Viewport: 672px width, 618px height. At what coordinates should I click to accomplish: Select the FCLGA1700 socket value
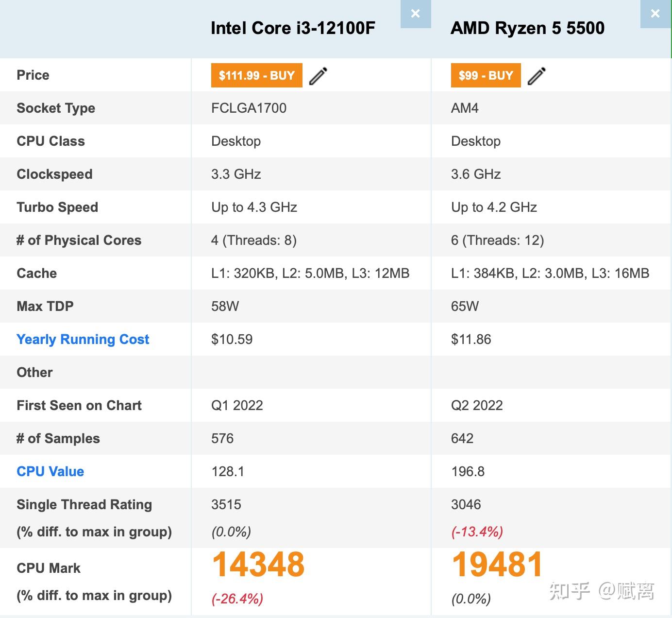[249, 108]
